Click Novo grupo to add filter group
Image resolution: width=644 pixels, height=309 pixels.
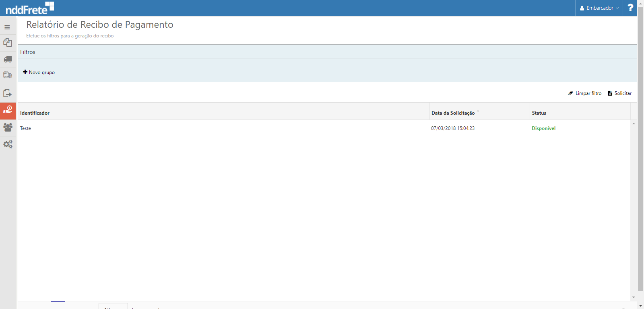39,72
